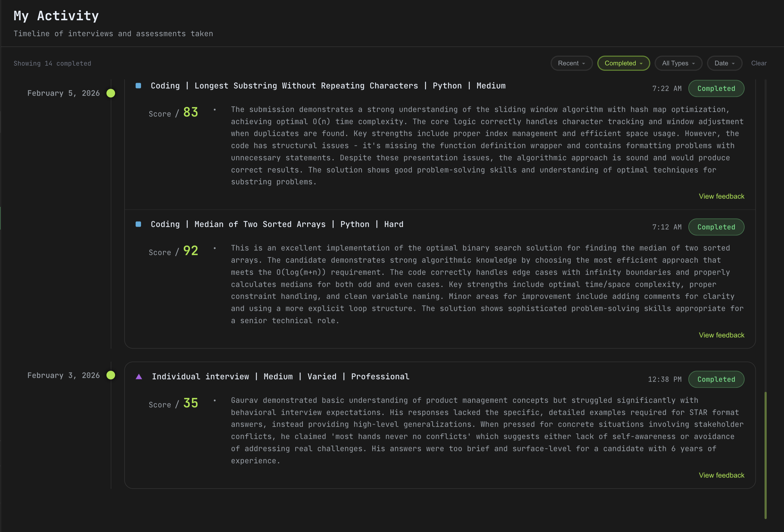
Task: Select the February 5, 2026 date label
Action: tap(63, 93)
